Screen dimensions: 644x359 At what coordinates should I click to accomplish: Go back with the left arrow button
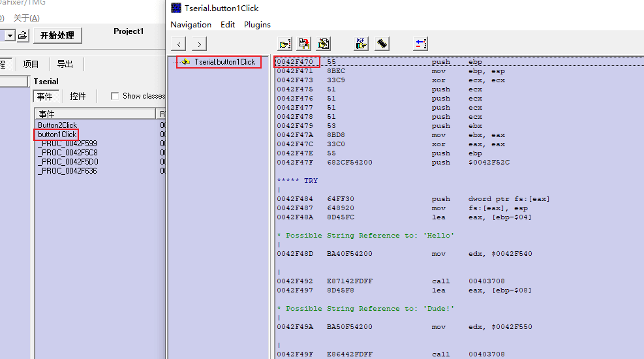179,44
